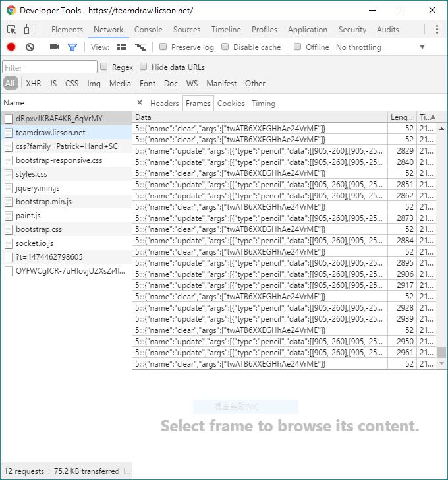Filter requests by Font
448x480 pixels.
pos(148,84)
